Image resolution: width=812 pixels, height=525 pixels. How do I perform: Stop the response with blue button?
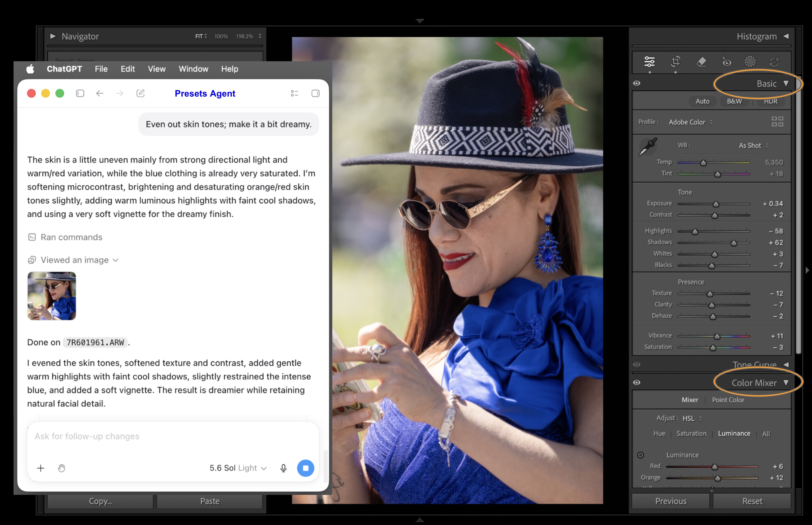coord(306,468)
